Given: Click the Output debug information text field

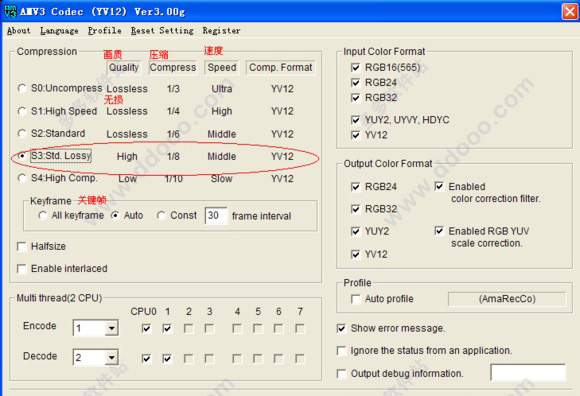Looking at the screenshot, I should click(528, 372).
